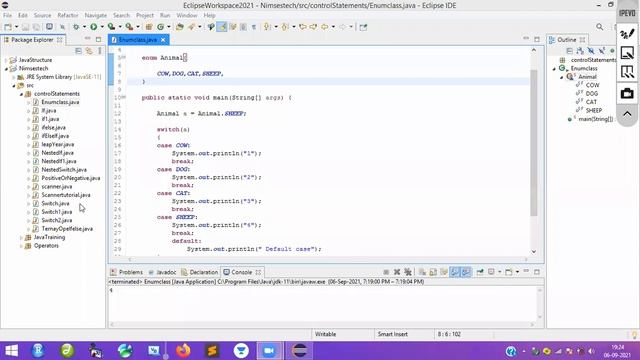Toggle Scroll Lock in Console toolbar
640x360 pixels.
pyautogui.click(x=433, y=272)
